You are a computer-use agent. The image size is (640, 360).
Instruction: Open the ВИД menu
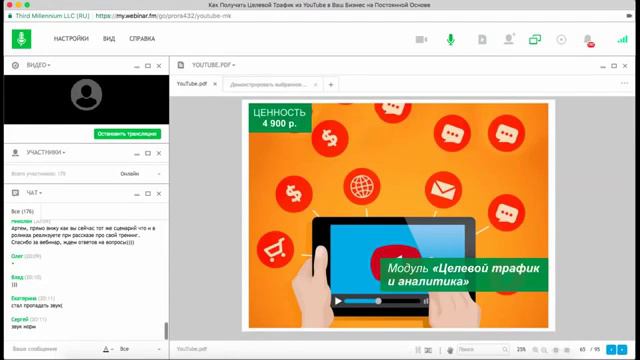click(109, 39)
